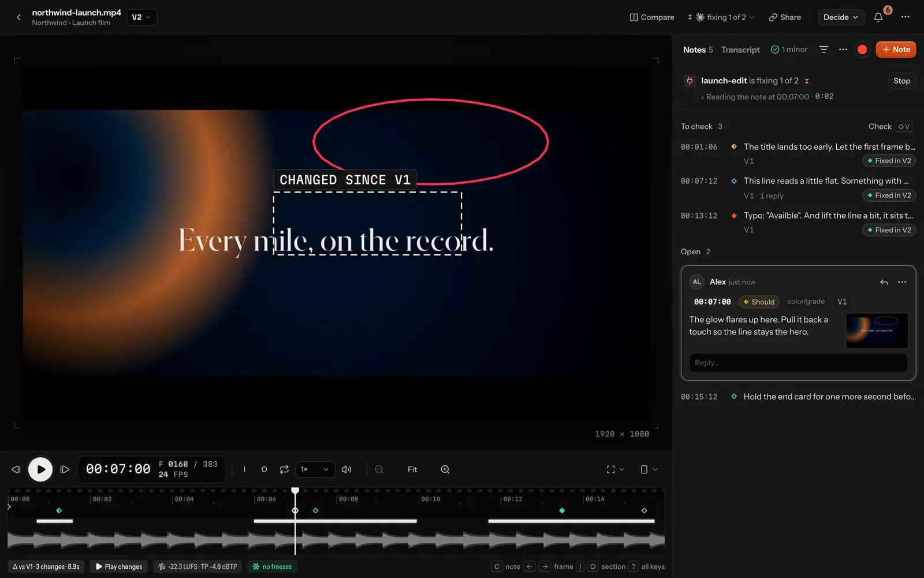Set the out point marker
The width and height of the screenshot is (924, 578).
click(x=264, y=469)
